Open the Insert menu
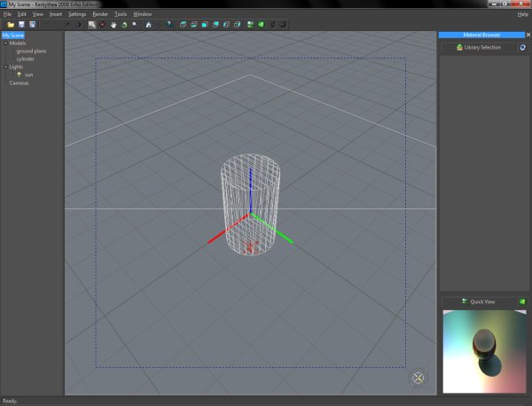The image size is (532, 406). (x=56, y=14)
